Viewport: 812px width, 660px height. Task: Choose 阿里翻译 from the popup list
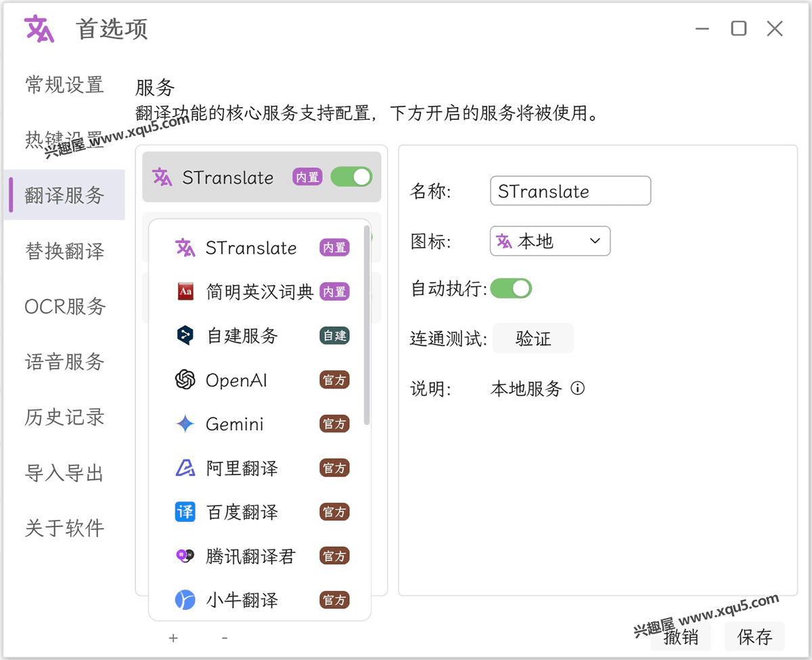[260, 468]
